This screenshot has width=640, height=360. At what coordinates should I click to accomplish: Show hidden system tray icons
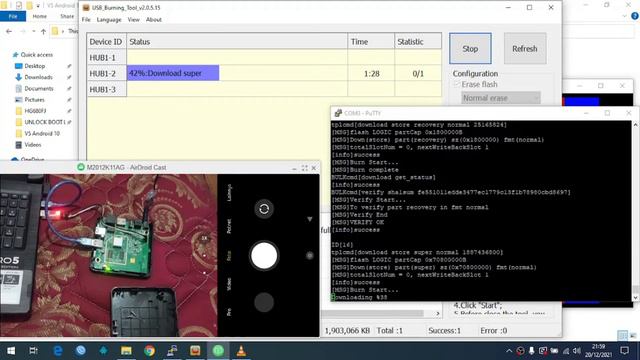[509, 351]
